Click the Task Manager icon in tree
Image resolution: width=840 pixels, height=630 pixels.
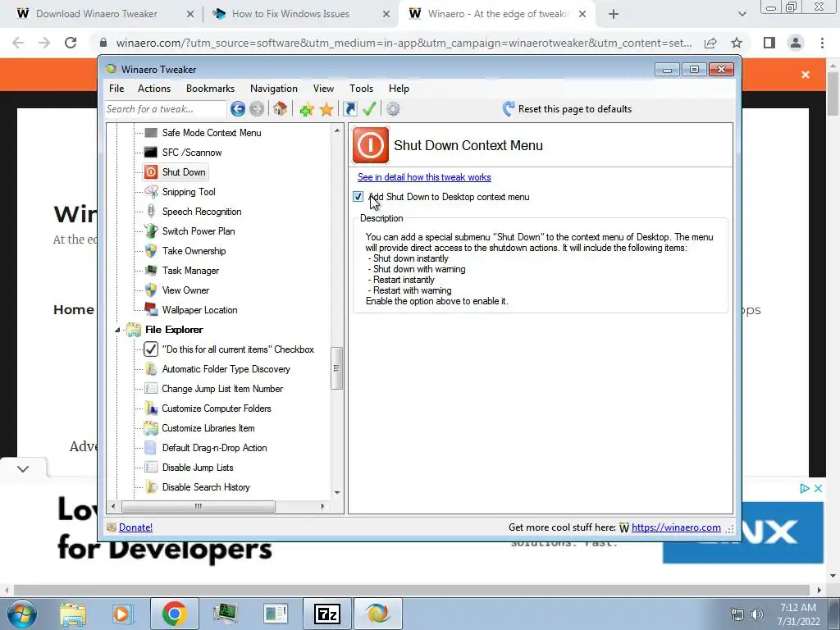coord(151,271)
